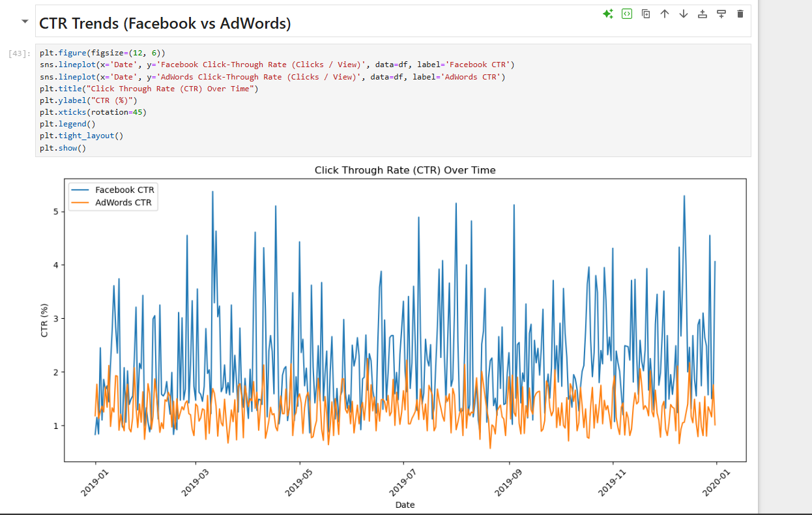Delete the cell using the trash icon
The height and width of the screenshot is (515, 812).
[x=740, y=14]
